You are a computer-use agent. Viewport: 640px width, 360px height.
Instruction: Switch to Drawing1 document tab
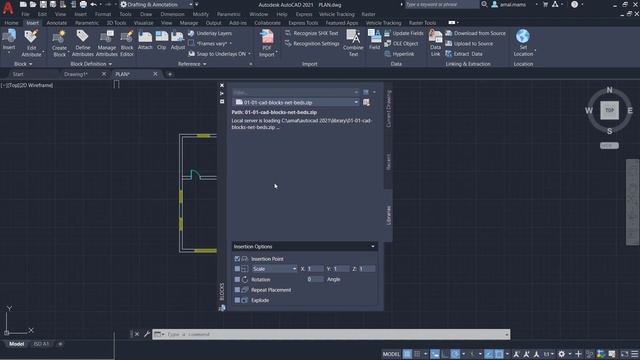point(76,74)
